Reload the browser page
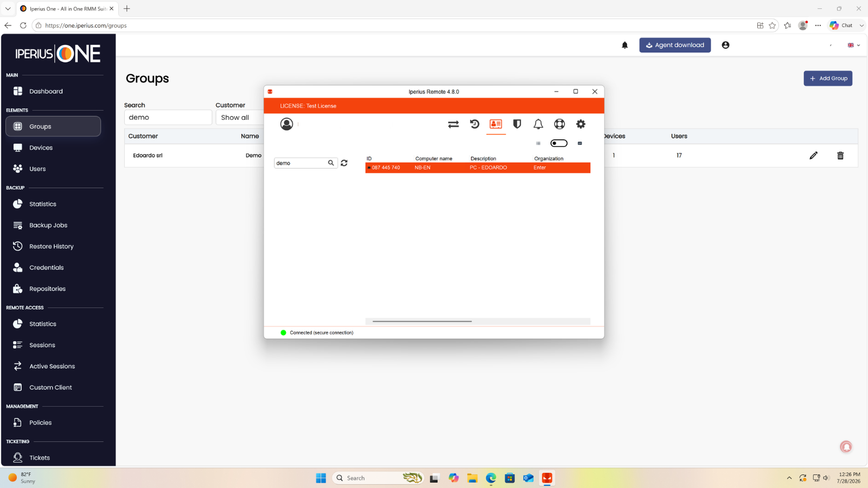The image size is (868, 488). [23, 25]
